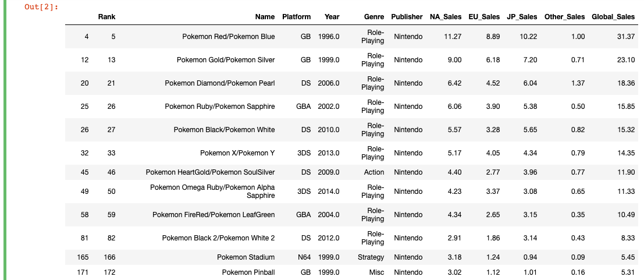644x280 pixels.
Task: Click the Name column header
Action: coord(265,17)
